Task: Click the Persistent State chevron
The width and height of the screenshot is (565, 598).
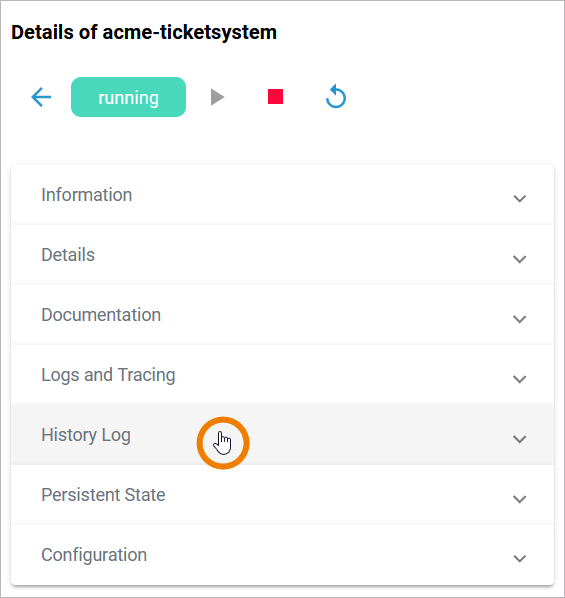Action: point(520,499)
